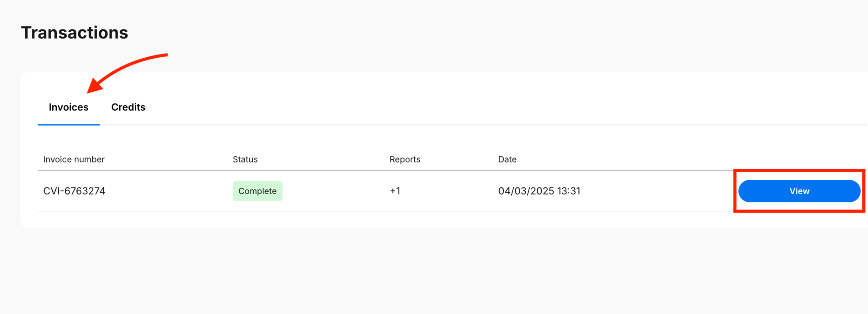Select the Reports column header

pos(405,159)
